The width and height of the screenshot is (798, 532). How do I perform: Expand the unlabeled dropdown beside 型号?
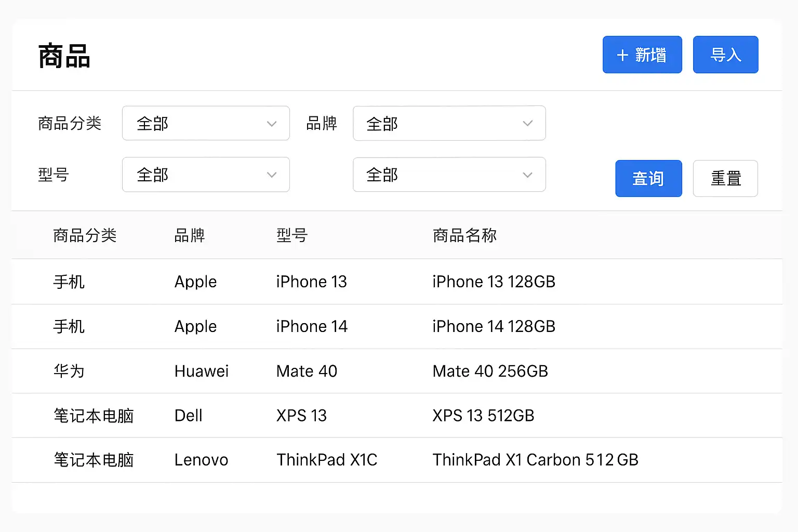(449, 175)
